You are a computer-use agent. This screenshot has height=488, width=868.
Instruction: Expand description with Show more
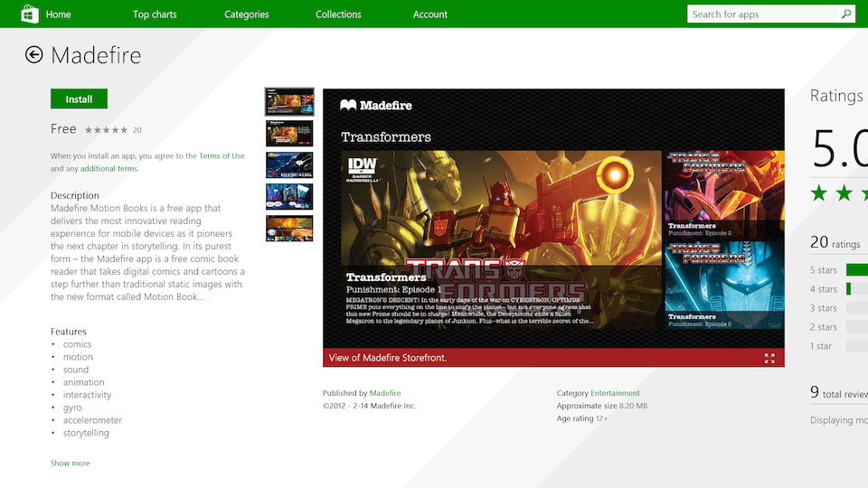click(70, 464)
